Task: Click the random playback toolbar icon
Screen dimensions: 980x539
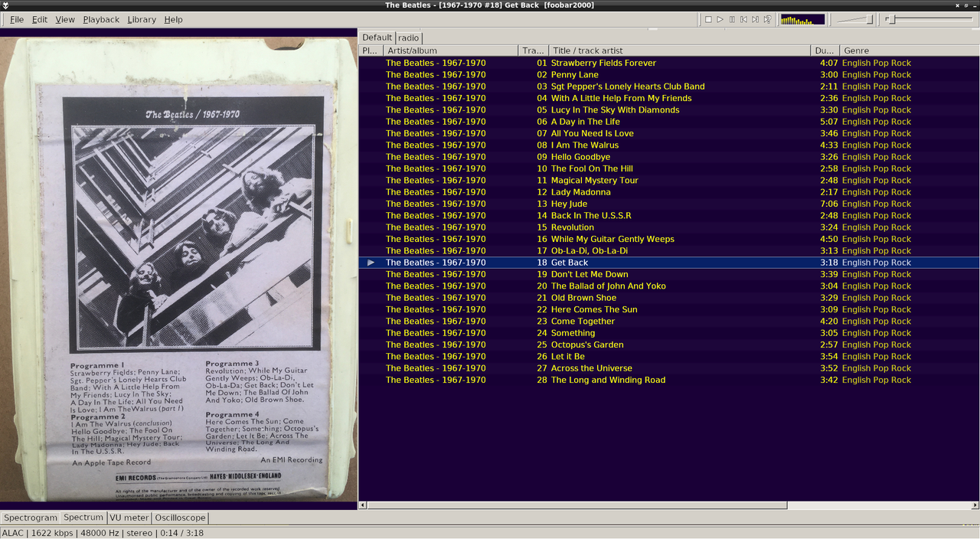Action: pos(767,19)
